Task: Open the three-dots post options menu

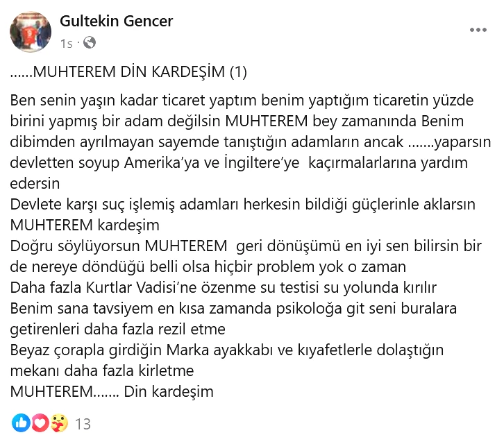Action: (x=478, y=31)
